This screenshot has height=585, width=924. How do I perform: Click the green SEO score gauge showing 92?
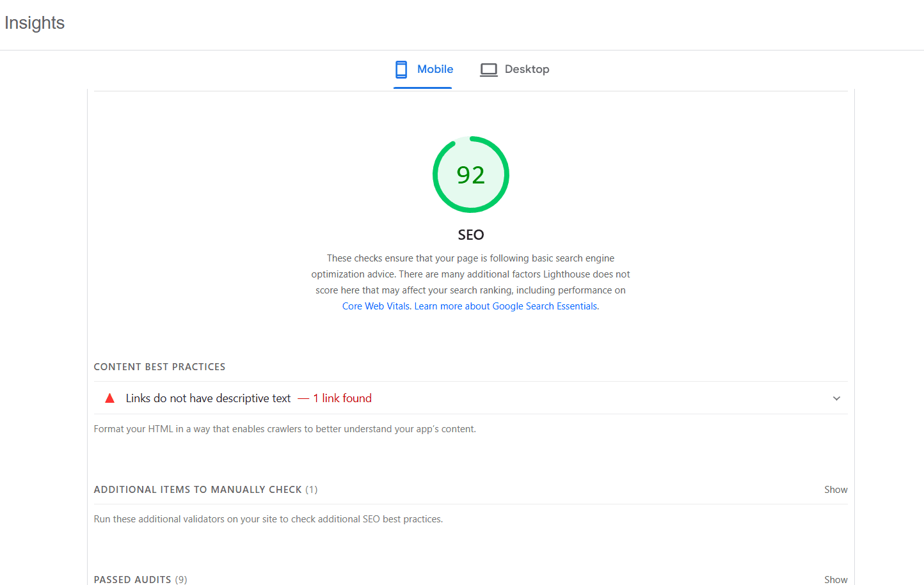[471, 175]
